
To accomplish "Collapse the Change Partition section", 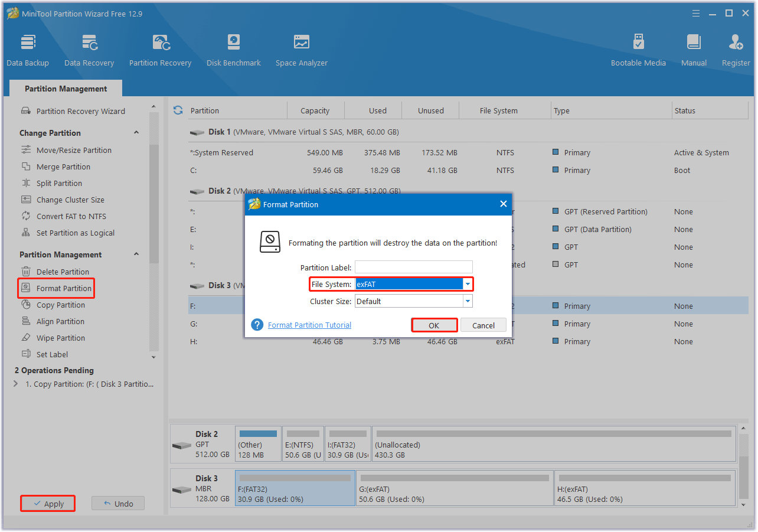I will (x=136, y=133).
